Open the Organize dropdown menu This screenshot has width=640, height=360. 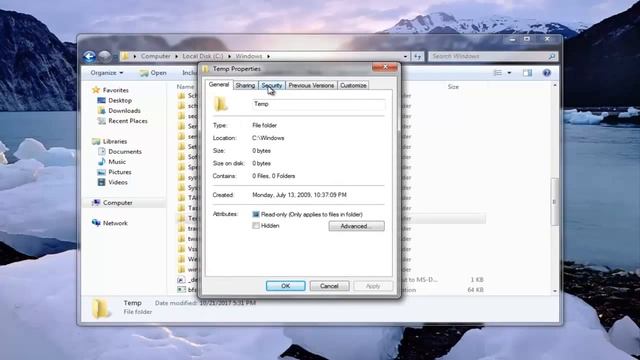pos(107,73)
